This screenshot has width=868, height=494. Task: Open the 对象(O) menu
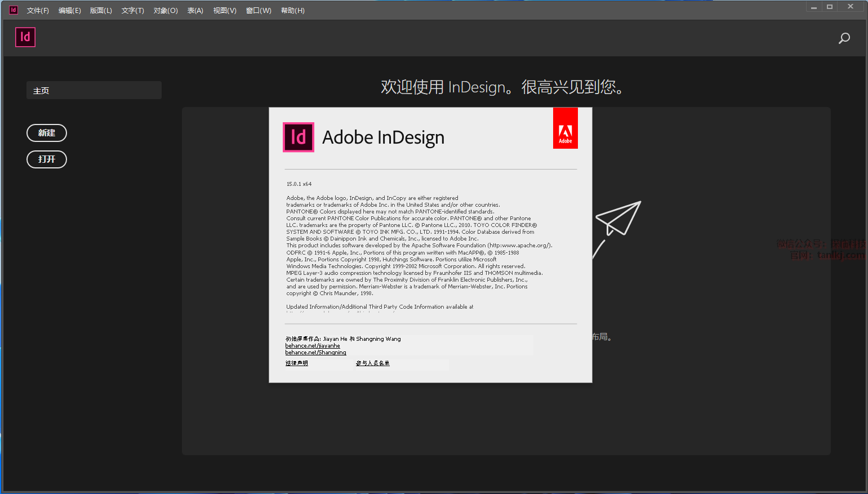166,11
